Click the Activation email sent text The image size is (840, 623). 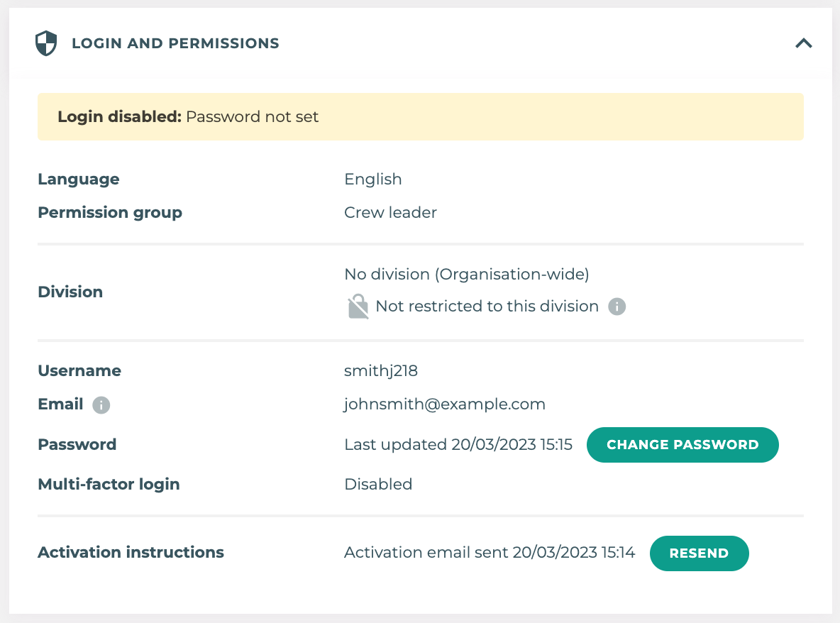pos(490,552)
